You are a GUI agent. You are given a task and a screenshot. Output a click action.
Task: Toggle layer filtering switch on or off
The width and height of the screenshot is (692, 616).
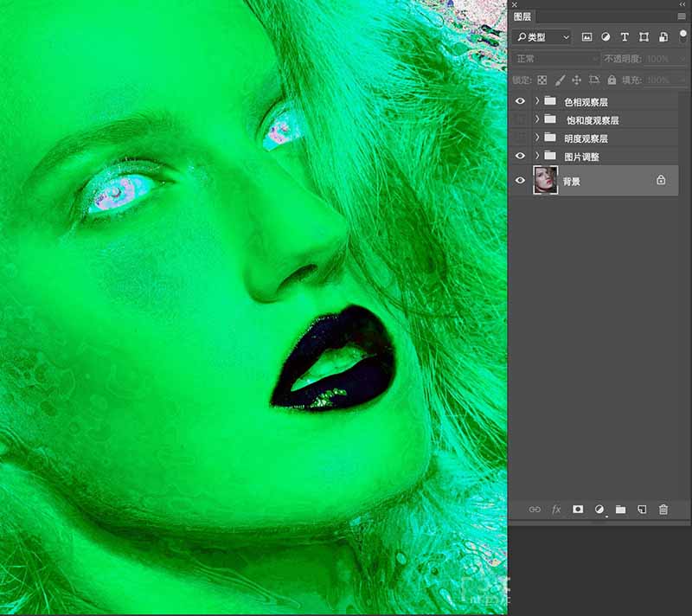(x=682, y=36)
